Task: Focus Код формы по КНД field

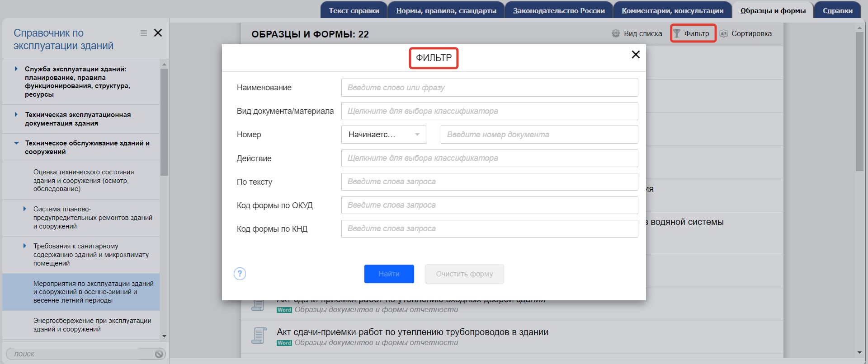Action: tap(490, 229)
